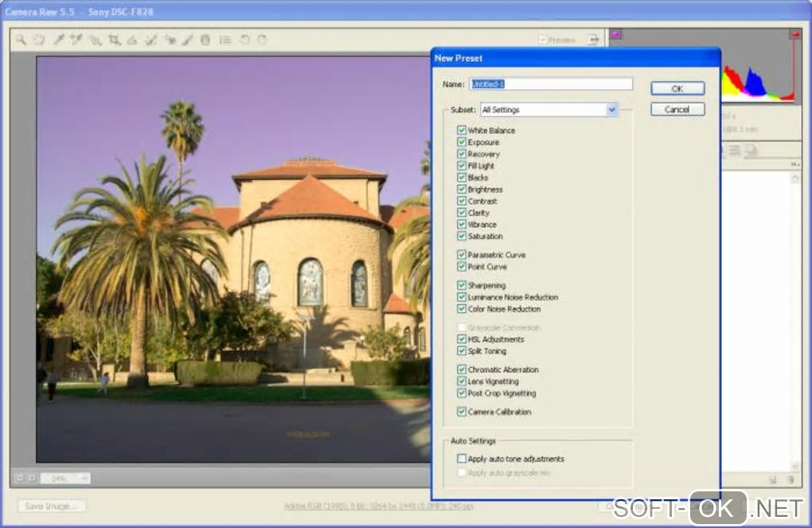Uncheck the Contrast checkbox

[462, 201]
